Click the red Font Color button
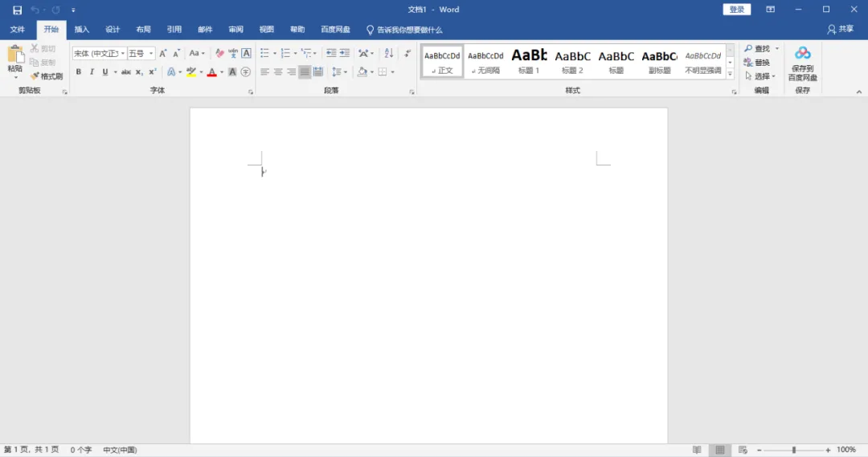The height and width of the screenshot is (457, 868). pyautogui.click(x=211, y=72)
